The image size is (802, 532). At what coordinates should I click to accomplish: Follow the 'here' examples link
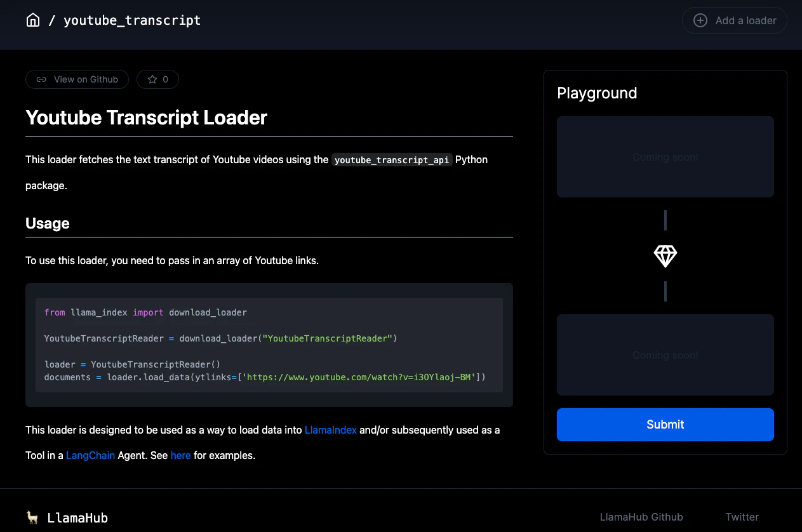[180, 455]
